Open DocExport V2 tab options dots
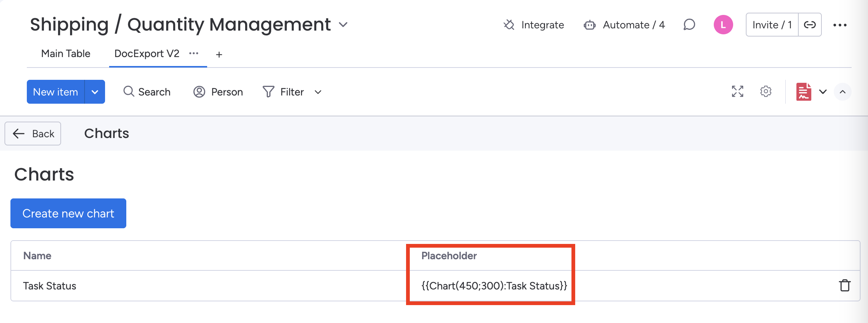The image size is (868, 323). tap(194, 53)
